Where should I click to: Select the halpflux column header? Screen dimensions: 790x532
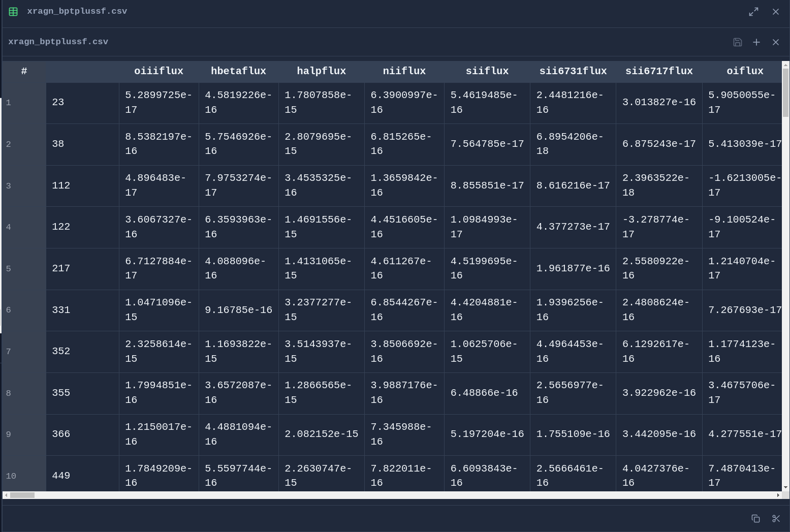pyautogui.click(x=321, y=71)
